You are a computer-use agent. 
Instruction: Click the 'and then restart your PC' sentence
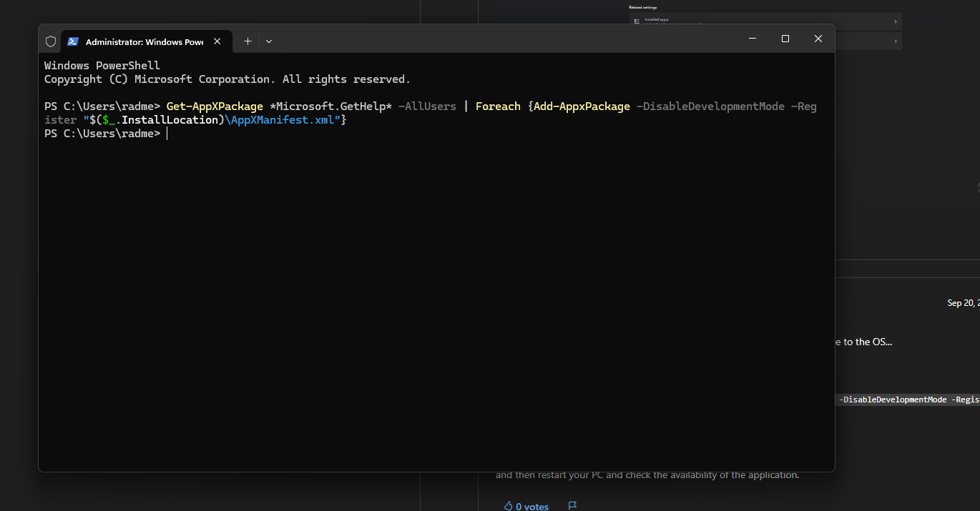[x=647, y=475]
